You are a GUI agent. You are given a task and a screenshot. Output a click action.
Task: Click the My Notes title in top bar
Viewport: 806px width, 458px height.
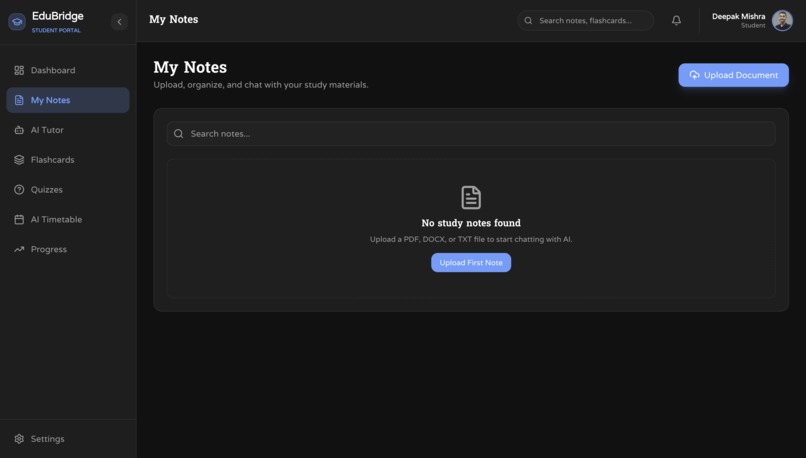pyautogui.click(x=174, y=20)
